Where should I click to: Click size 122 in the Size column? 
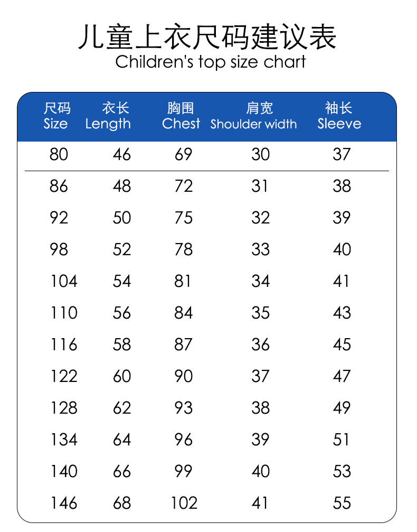pos(64,376)
